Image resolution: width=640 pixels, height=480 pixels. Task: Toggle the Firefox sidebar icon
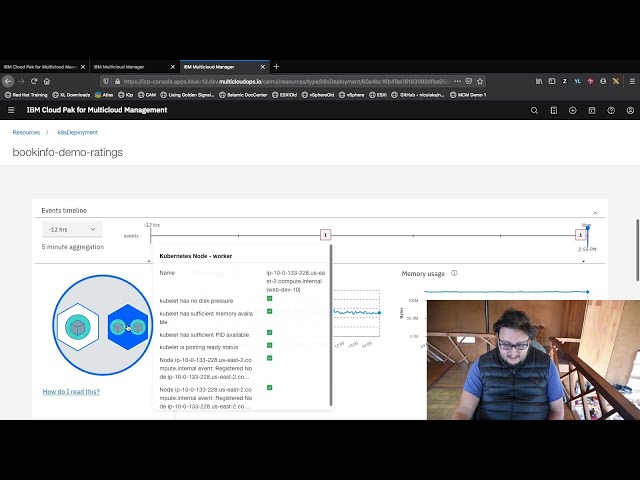552,81
